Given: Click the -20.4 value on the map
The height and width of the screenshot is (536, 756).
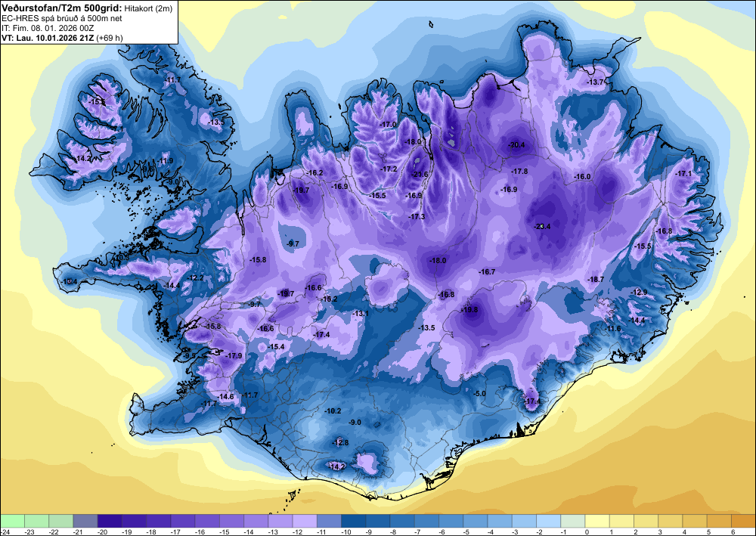Looking at the screenshot, I should click(517, 145).
